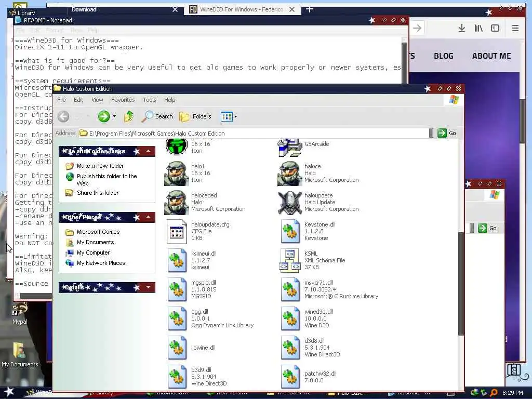
Task: Click the BLOG link on the website
Action: (444, 56)
